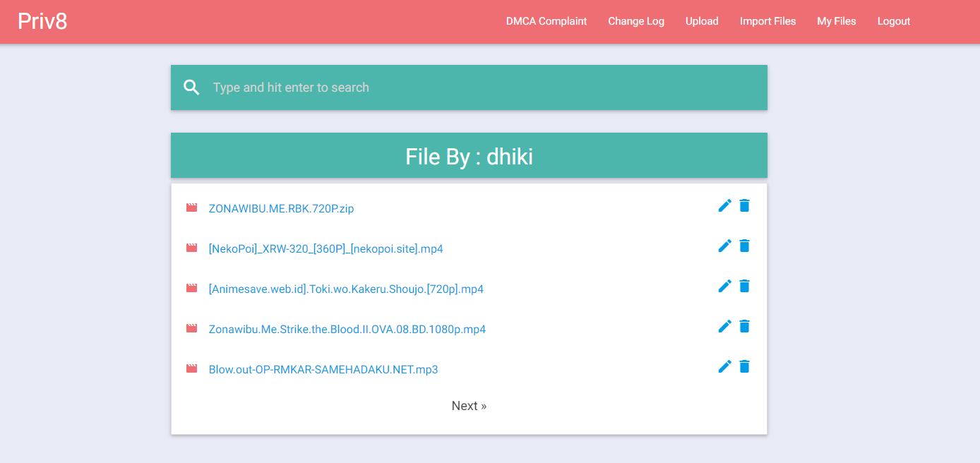980x463 pixels.
Task: Click pencil icon for Blow.out mp3 file
Action: click(724, 366)
